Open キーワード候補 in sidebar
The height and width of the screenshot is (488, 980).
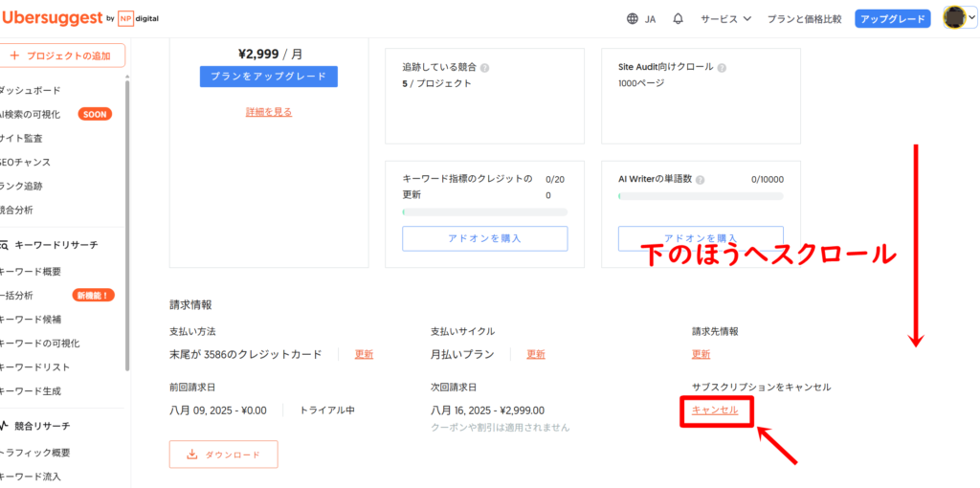(30, 320)
